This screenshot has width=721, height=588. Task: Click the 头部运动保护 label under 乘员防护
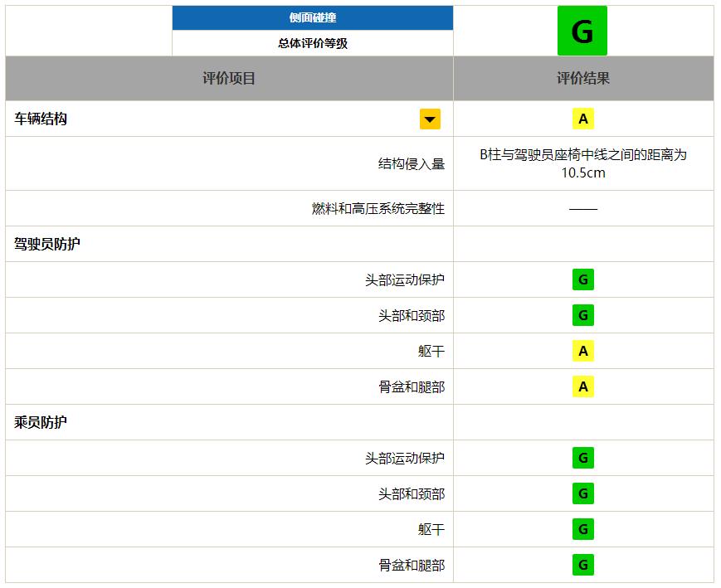coord(405,459)
